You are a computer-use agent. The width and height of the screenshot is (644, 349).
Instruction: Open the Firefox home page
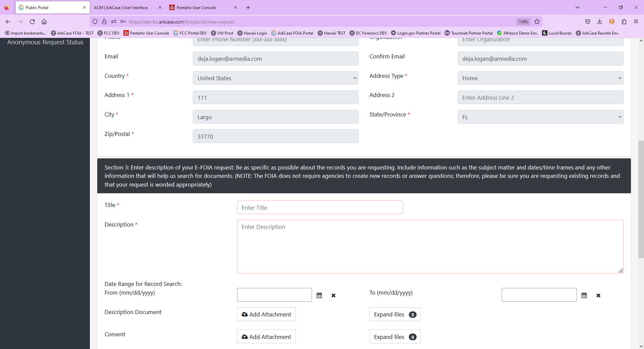point(44,22)
